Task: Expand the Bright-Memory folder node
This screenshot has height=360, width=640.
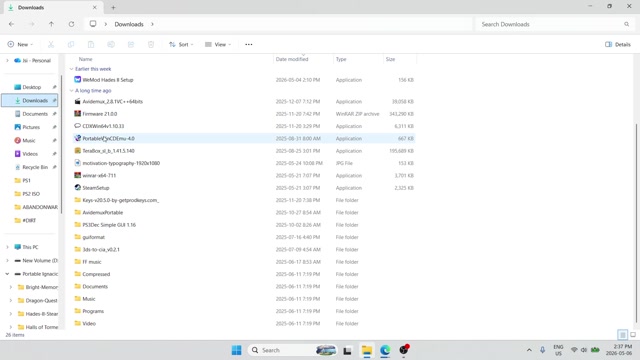Action: tap(11, 287)
